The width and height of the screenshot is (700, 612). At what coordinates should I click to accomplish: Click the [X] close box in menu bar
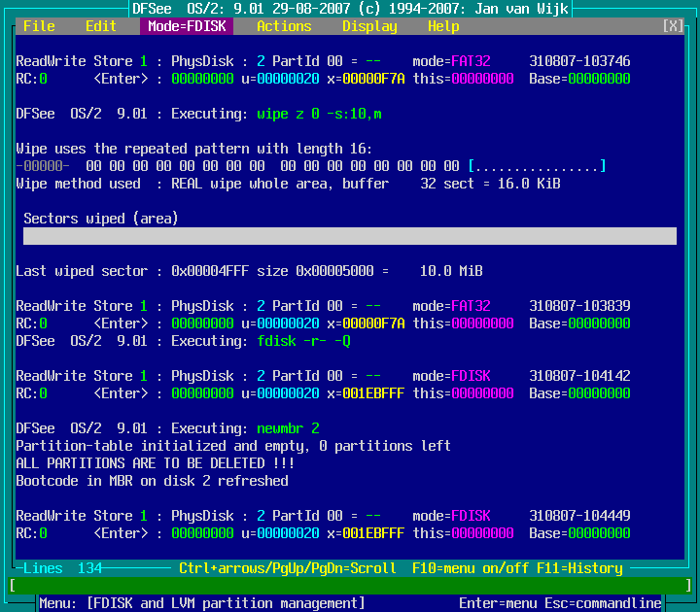pyautogui.click(x=673, y=26)
